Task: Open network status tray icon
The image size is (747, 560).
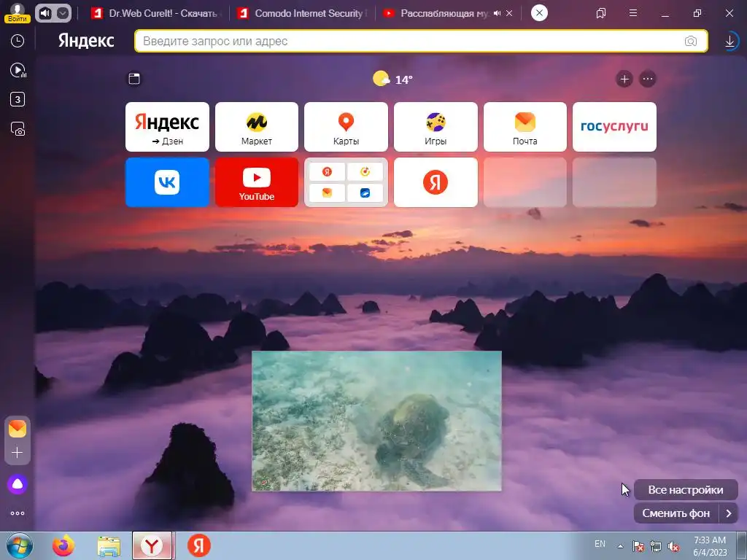Action: pos(656,546)
